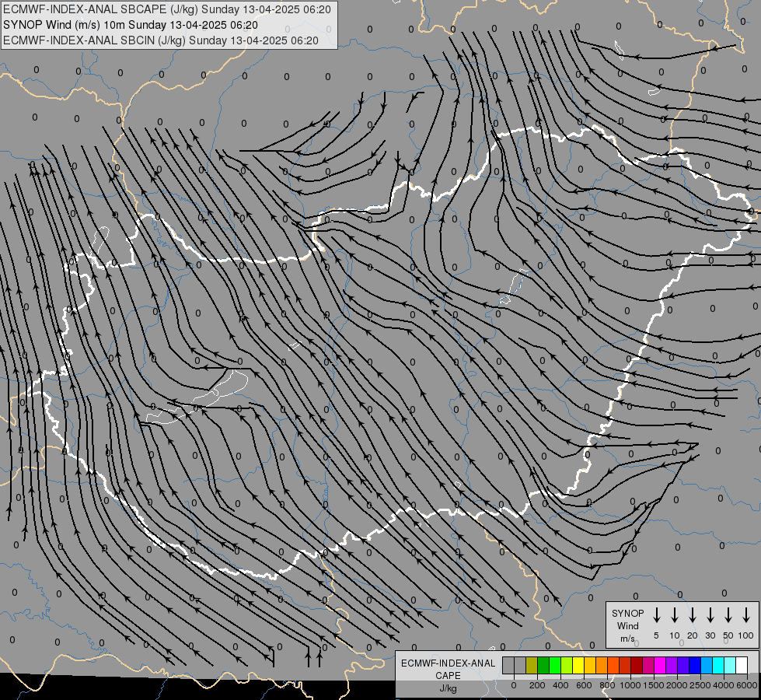Click the CAPE label in color legend

point(448,676)
